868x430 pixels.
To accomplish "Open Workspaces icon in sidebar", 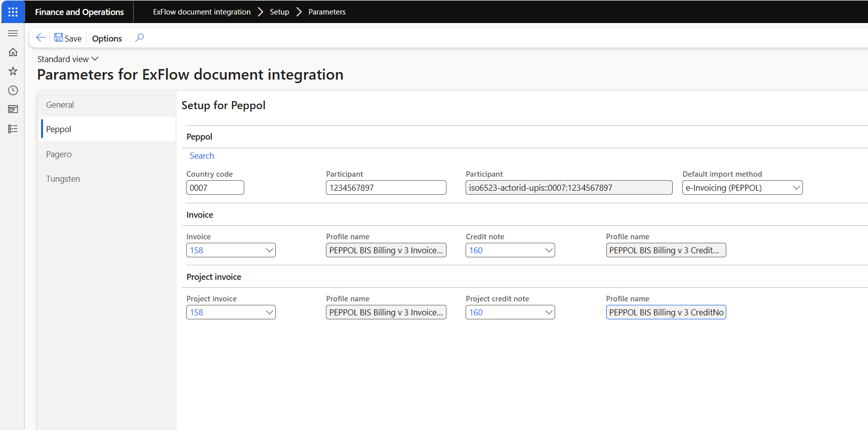I will click(x=13, y=109).
